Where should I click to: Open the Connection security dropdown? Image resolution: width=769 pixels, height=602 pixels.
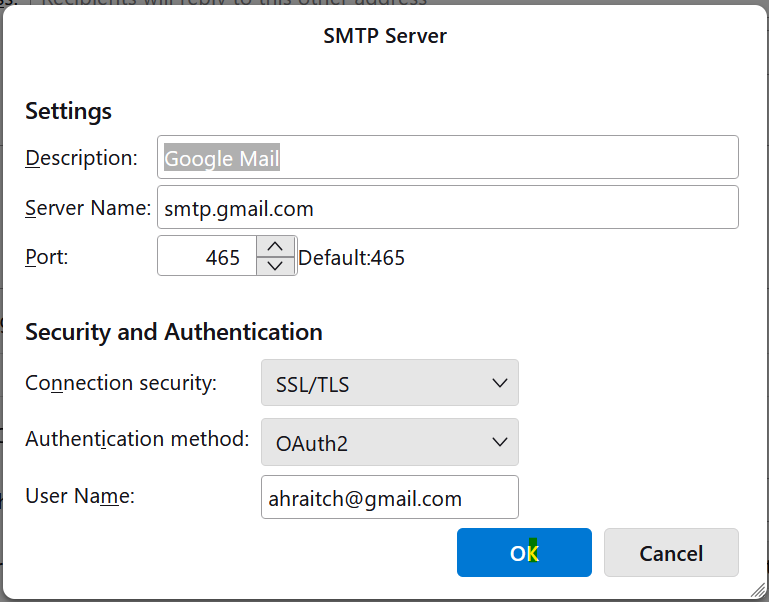point(389,383)
